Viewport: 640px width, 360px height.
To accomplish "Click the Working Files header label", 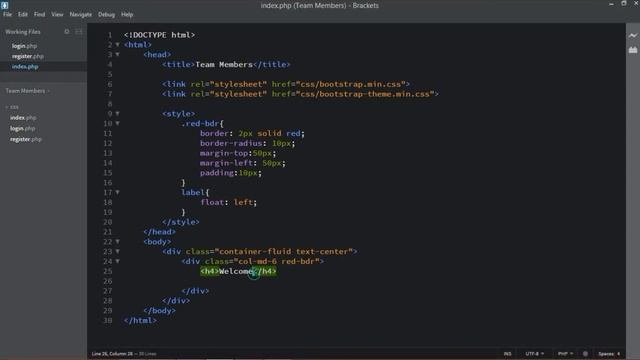I will [23, 31].
